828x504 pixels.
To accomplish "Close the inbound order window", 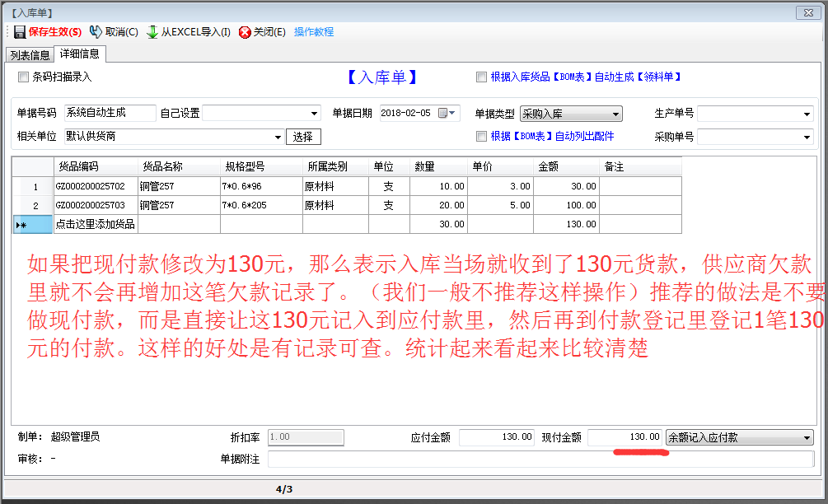I will point(810,12).
